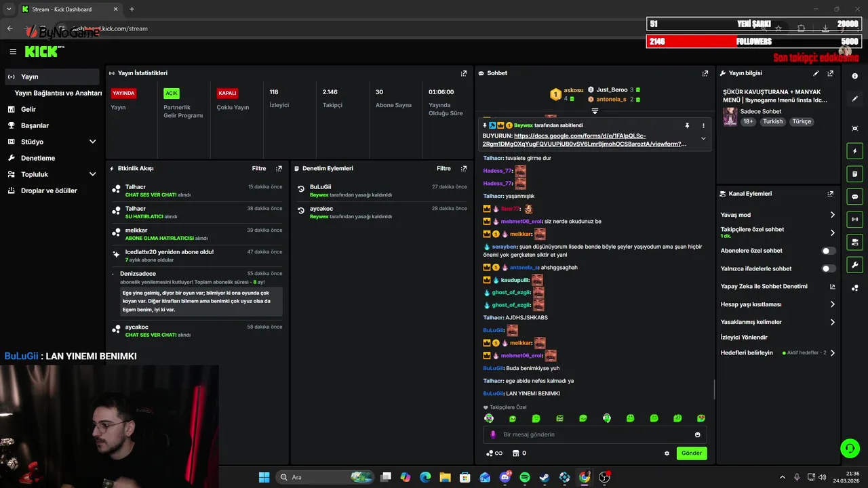Click the info icon in right sidebar
This screenshot has height=488, width=868.
tap(855, 76)
